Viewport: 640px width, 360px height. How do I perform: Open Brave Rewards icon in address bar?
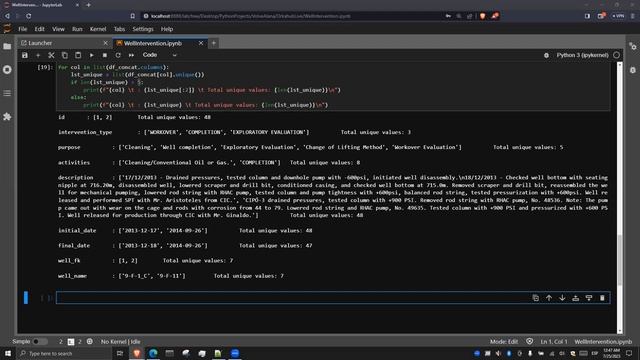pyautogui.click(x=495, y=16)
